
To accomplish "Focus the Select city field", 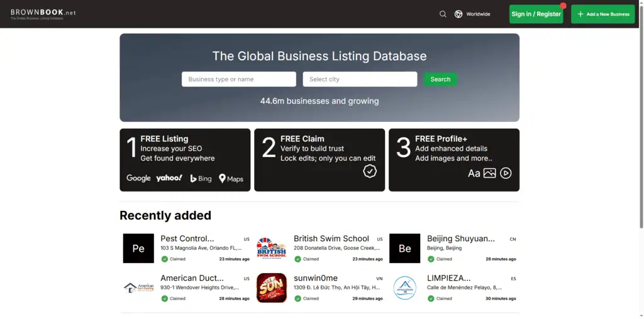I will tap(360, 79).
